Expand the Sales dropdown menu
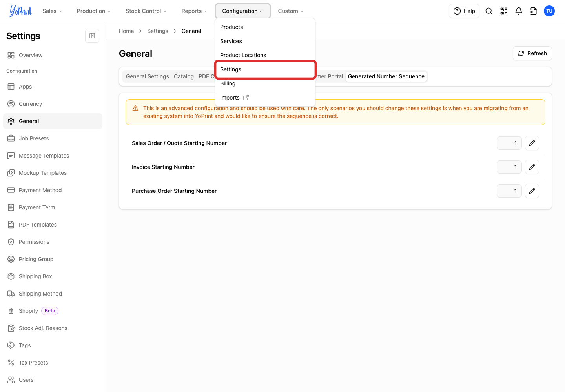This screenshot has width=565, height=392. coord(52,11)
